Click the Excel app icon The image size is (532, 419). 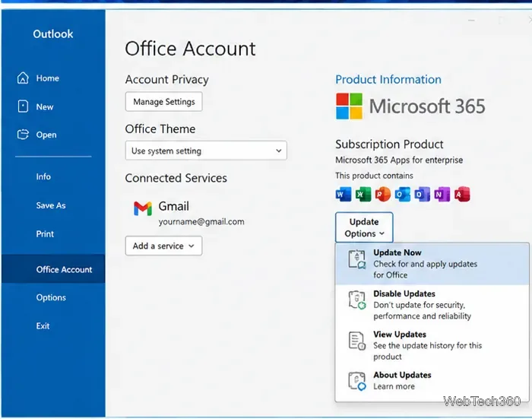tap(363, 194)
